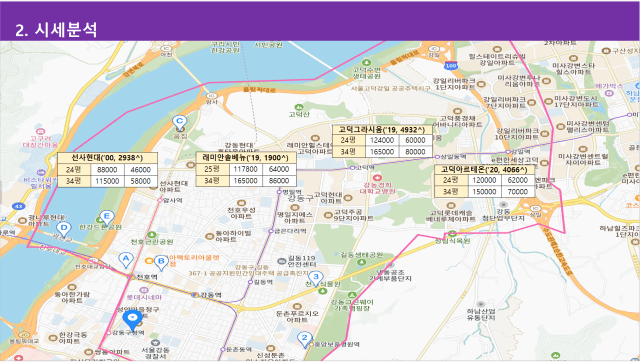The height and width of the screenshot is (362, 640).
Task: Click the 하남산업유통단지 marker icon
Action: click(481, 304)
